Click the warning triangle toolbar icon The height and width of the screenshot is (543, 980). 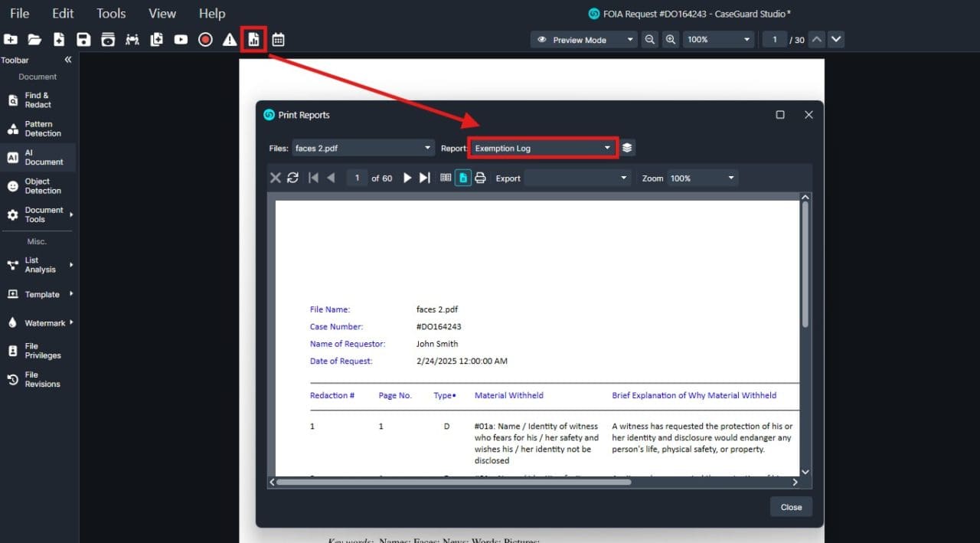point(229,40)
